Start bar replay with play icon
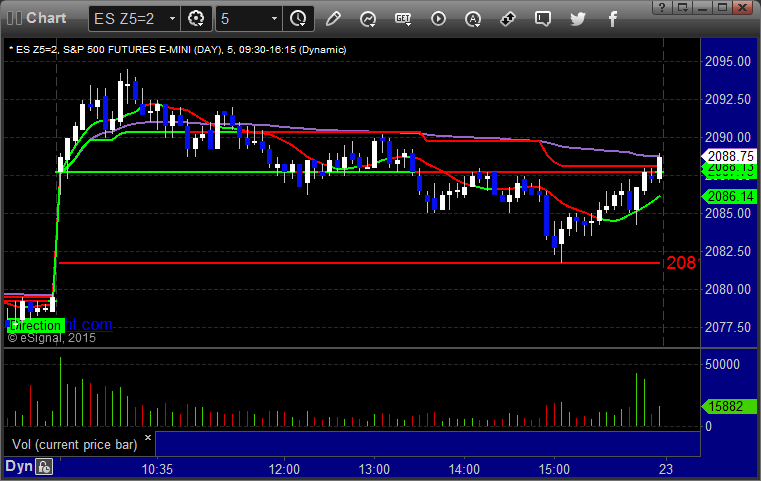The width and height of the screenshot is (761, 481). coord(438,19)
